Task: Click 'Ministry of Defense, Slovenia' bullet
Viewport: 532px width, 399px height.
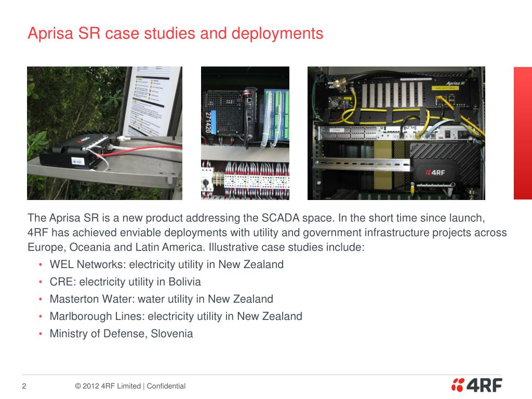Action: point(121,334)
